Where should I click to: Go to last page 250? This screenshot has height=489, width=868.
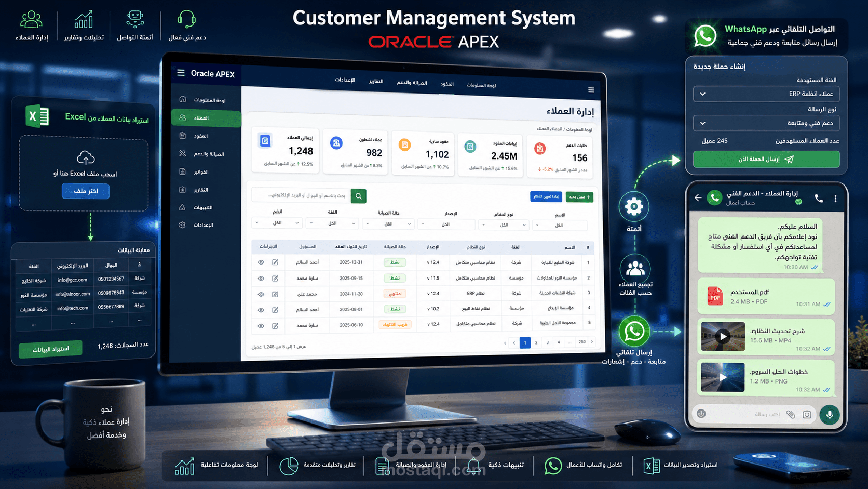point(582,342)
